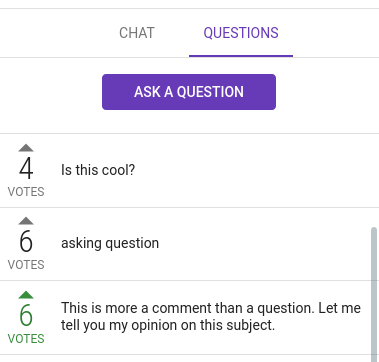This screenshot has width=379, height=362.
Task: Switch to the CHAT tab
Action: (x=137, y=33)
